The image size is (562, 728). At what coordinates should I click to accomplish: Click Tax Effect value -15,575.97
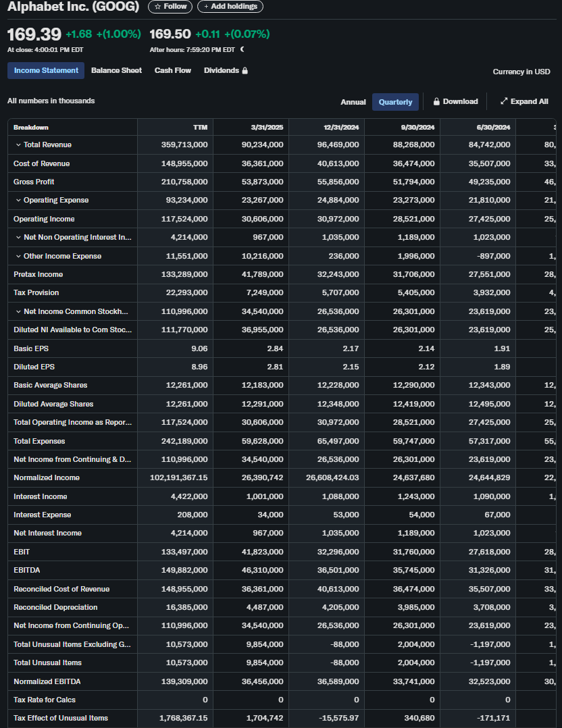point(339,718)
